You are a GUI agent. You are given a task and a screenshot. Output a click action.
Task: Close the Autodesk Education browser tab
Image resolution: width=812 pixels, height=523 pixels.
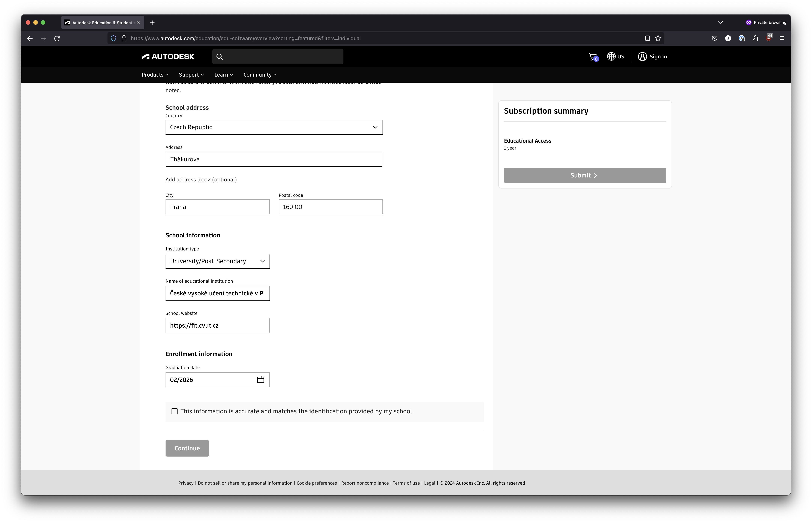coord(138,23)
